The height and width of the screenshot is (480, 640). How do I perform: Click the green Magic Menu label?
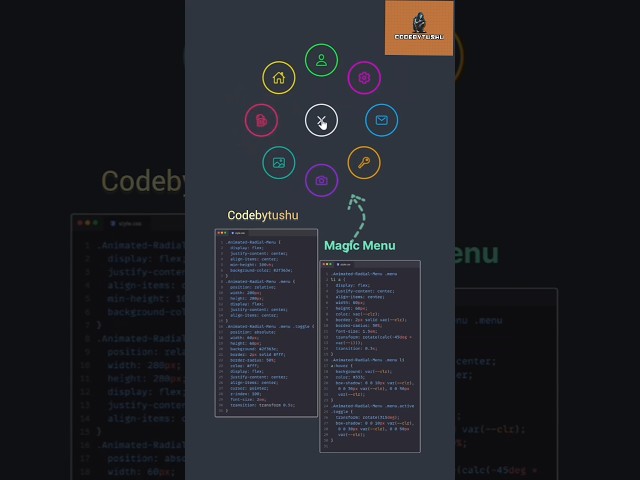click(x=360, y=245)
